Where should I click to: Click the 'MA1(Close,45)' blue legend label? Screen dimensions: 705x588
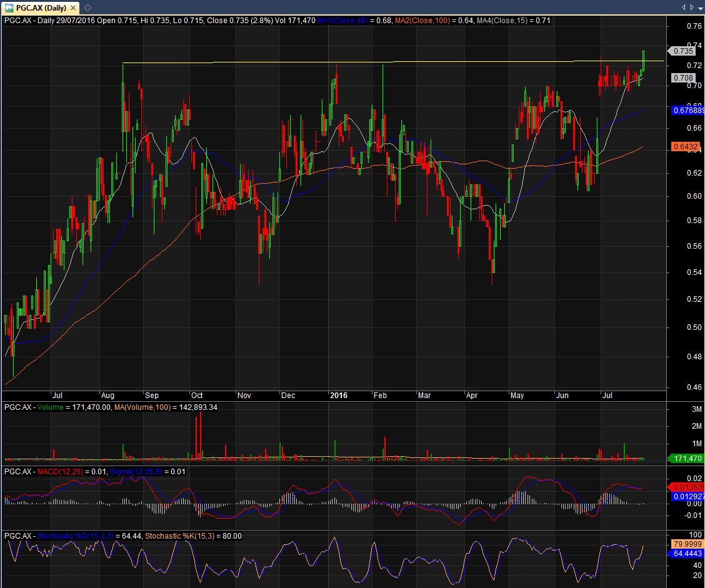pyautogui.click(x=342, y=20)
